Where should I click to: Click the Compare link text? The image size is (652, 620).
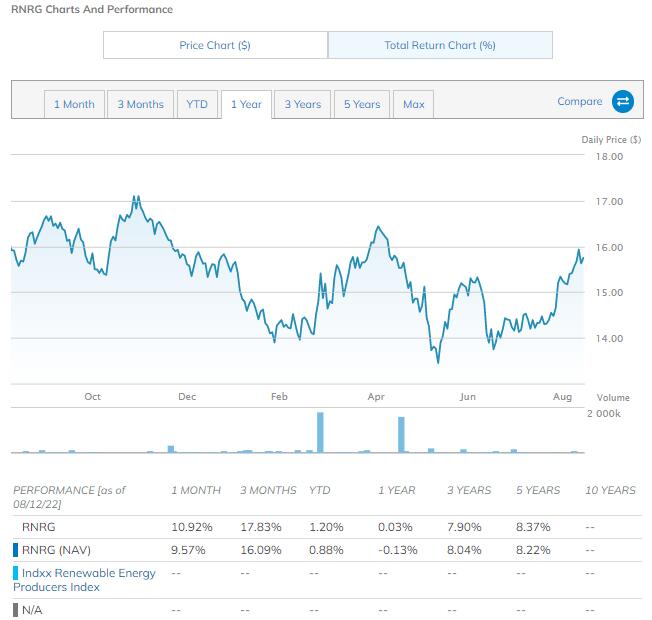pos(579,101)
